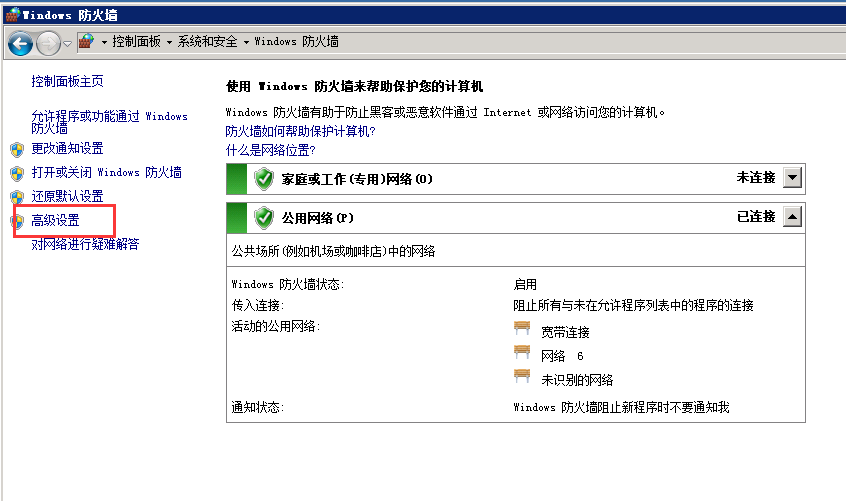846x501 pixels.
Task: Click the 启用 firewall state value
Action: pyautogui.click(x=525, y=284)
